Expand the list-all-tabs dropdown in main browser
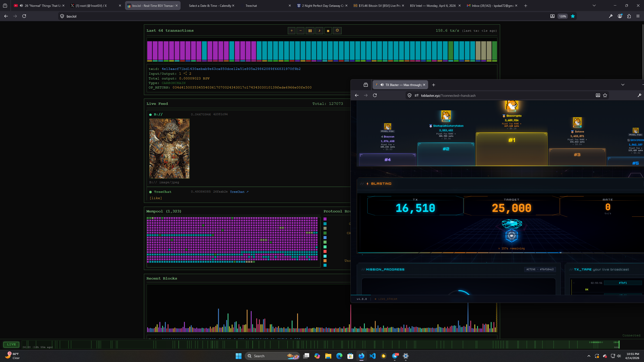Viewport: 644px width, 362px height. point(594,6)
